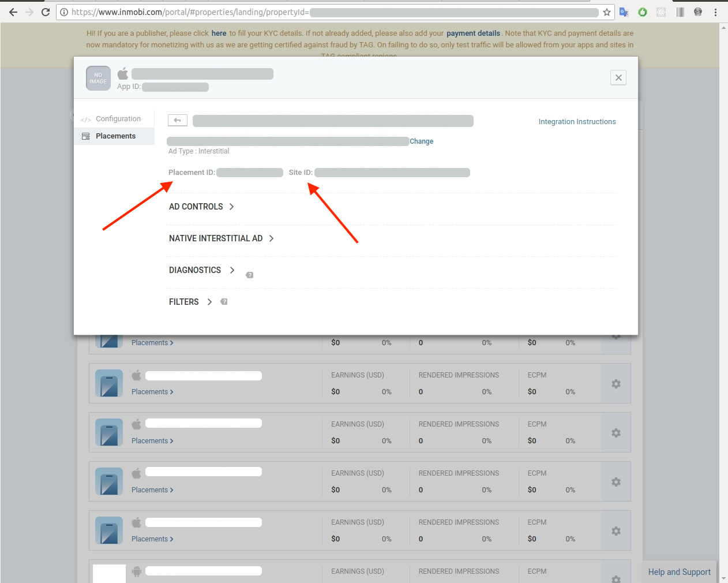Image resolution: width=728 pixels, height=583 pixels.
Task: Switch to the Configuration tab
Action: (x=119, y=118)
